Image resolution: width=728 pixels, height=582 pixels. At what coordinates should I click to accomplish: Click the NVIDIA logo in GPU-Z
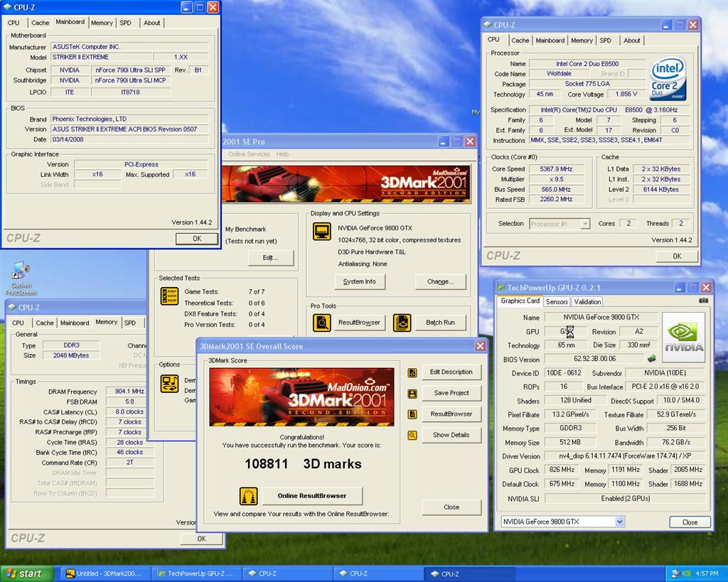click(x=683, y=338)
